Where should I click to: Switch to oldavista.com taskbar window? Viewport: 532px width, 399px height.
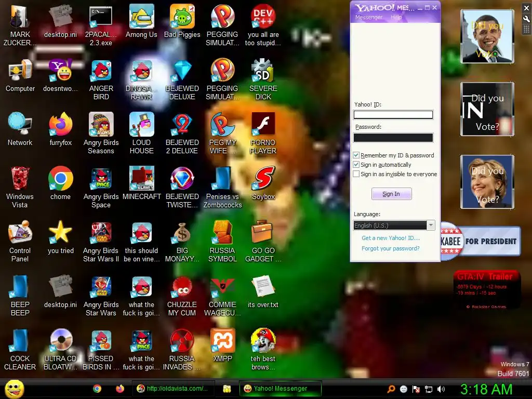(x=173, y=389)
